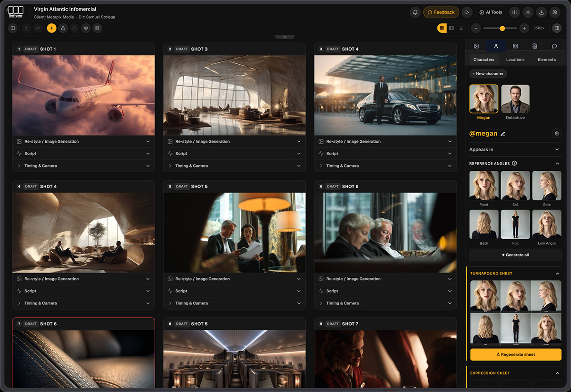Switch to list view

click(461, 28)
